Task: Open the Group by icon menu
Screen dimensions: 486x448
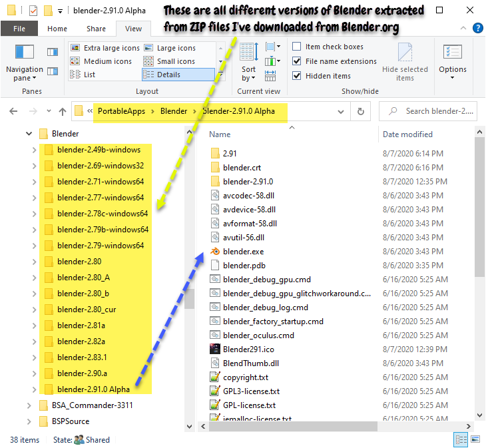Action: (273, 47)
